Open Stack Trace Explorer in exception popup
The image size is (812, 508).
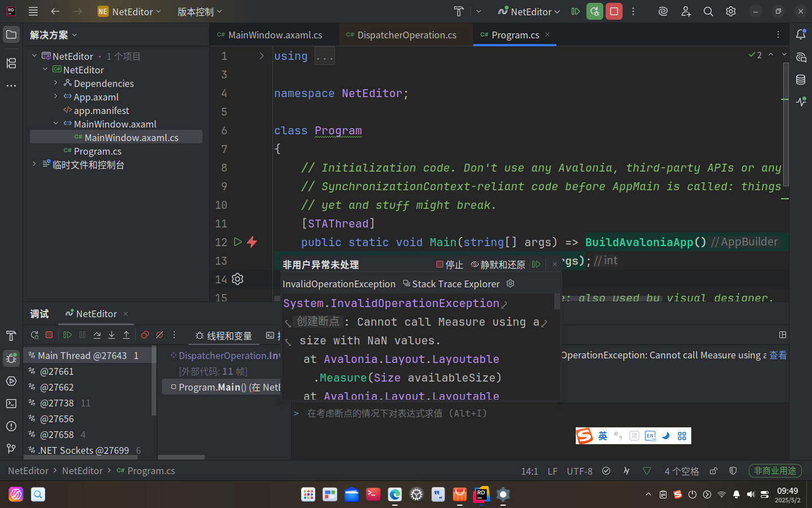tap(451, 284)
